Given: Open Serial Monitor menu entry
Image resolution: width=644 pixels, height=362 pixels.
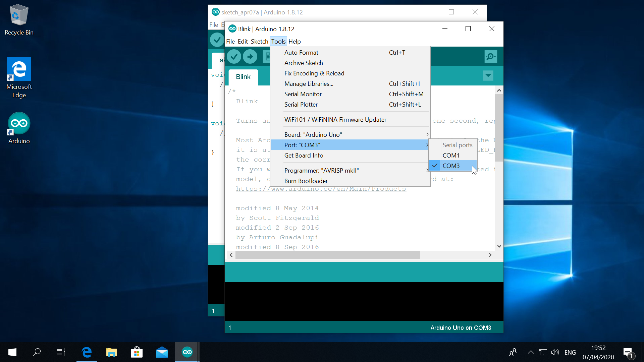Looking at the screenshot, I should pos(350,94).
